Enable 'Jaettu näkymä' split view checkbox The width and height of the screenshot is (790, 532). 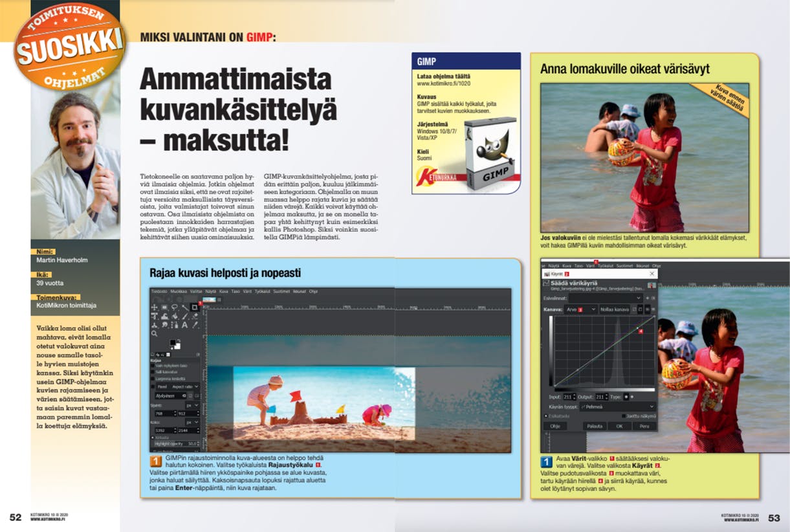click(624, 416)
